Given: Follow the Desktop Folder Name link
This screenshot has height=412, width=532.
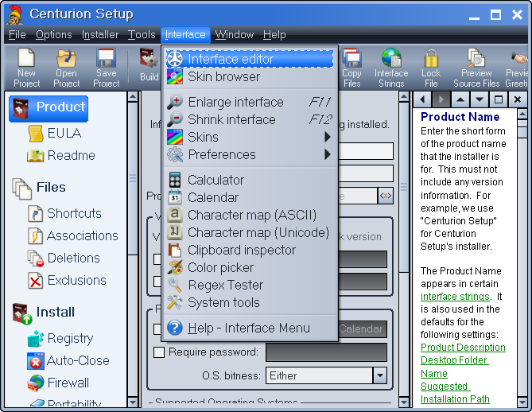Looking at the screenshot, I should [x=455, y=367].
